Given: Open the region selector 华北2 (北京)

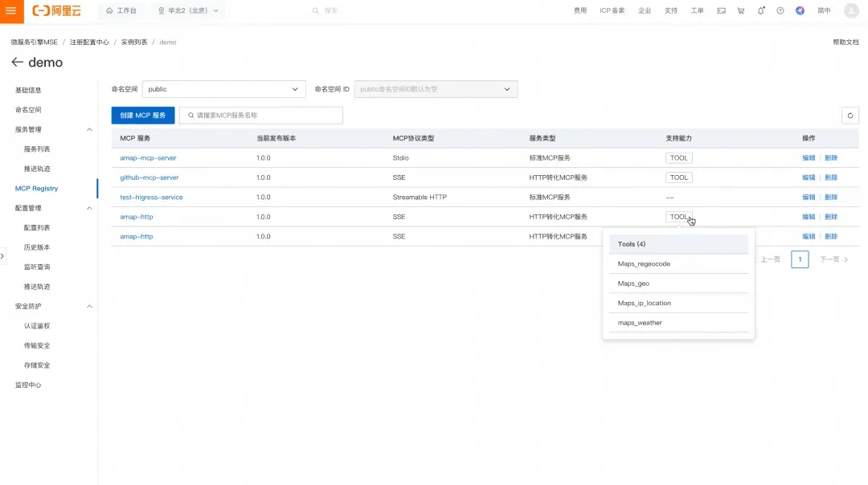Looking at the screenshot, I should click(x=188, y=10).
